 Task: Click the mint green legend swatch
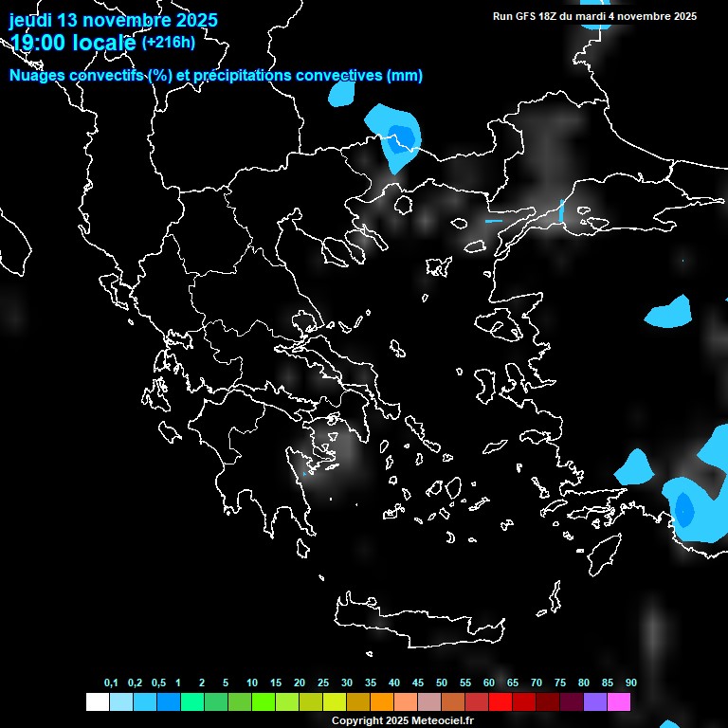coord(191,702)
